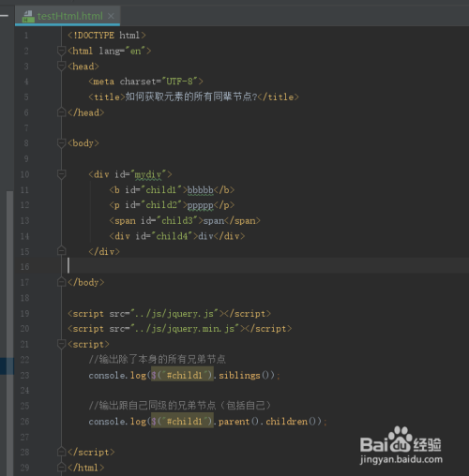This screenshot has height=476, width=469.
Task: Toggle fold marker at closing script tag
Action: 62,452
